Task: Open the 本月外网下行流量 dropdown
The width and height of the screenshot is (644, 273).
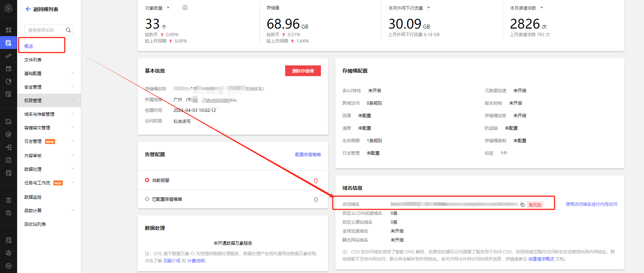Action: point(429,8)
